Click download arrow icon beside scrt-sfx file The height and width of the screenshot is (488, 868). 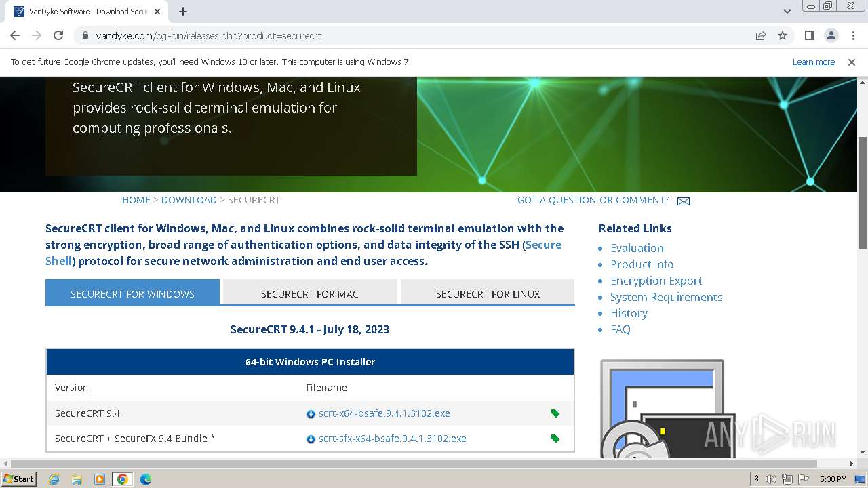coord(311,439)
